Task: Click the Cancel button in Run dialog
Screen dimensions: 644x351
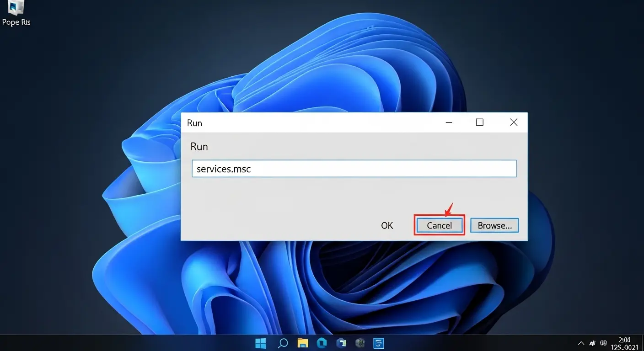Action: point(440,225)
